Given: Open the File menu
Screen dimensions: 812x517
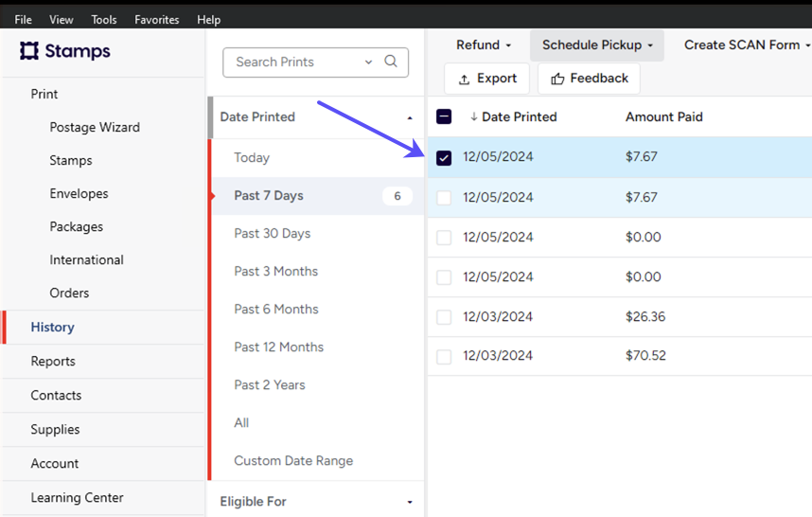Looking at the screenshot, I should coord(24,20).
